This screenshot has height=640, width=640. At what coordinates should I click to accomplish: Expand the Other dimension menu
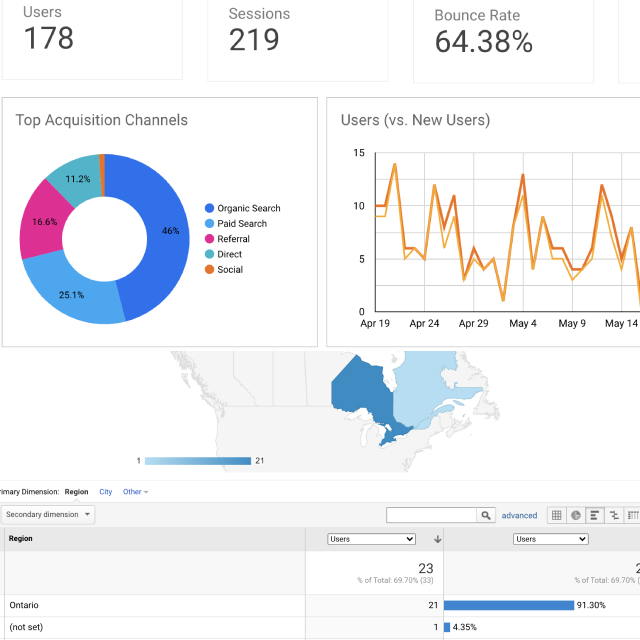coord(135,492)
